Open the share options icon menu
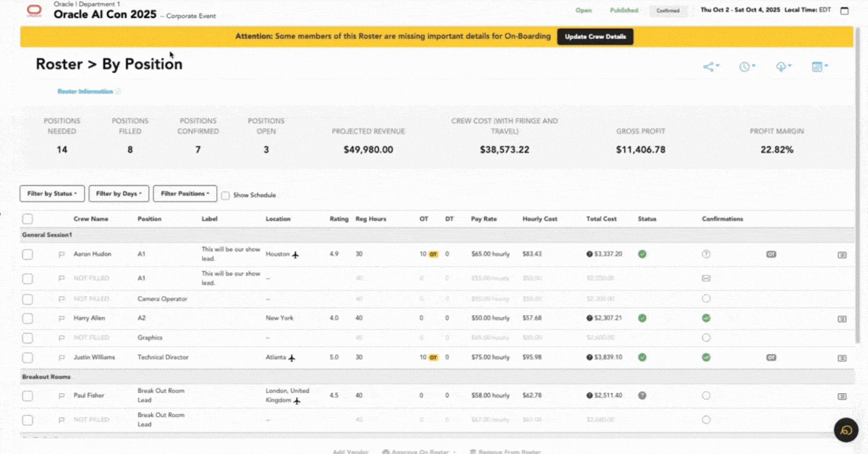The height and width of the screenshot is (454, 868). (x=710, y=67)
